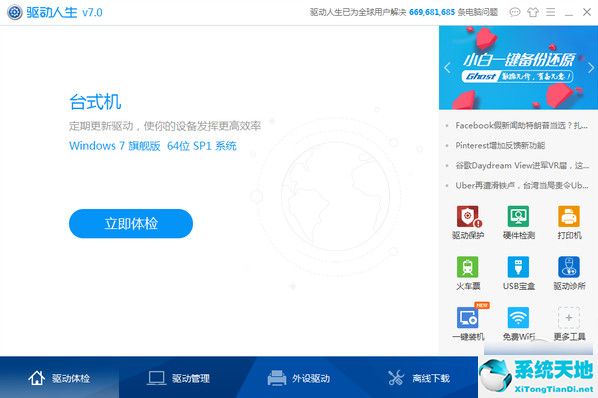Open the feedback chat bubble icon

tap(514, 12)
